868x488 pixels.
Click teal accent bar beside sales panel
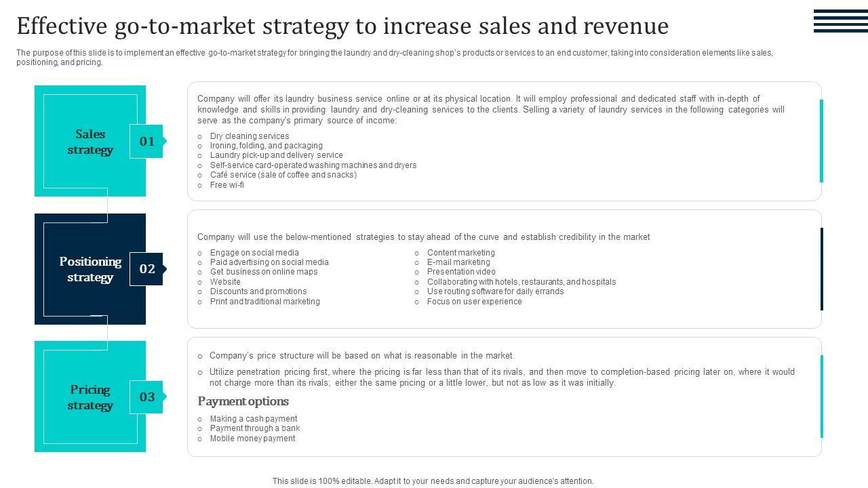tap(822, 141)
